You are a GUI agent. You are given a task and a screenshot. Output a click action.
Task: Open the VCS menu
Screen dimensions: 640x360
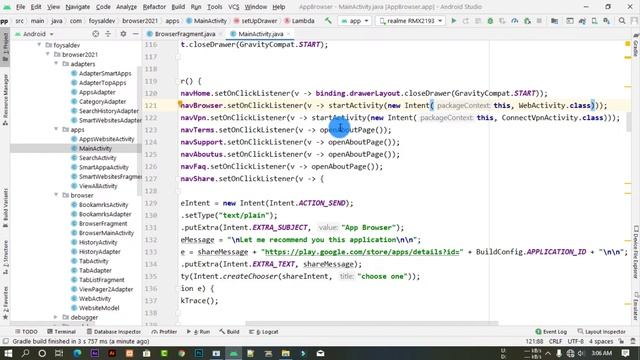pos(233,7)
